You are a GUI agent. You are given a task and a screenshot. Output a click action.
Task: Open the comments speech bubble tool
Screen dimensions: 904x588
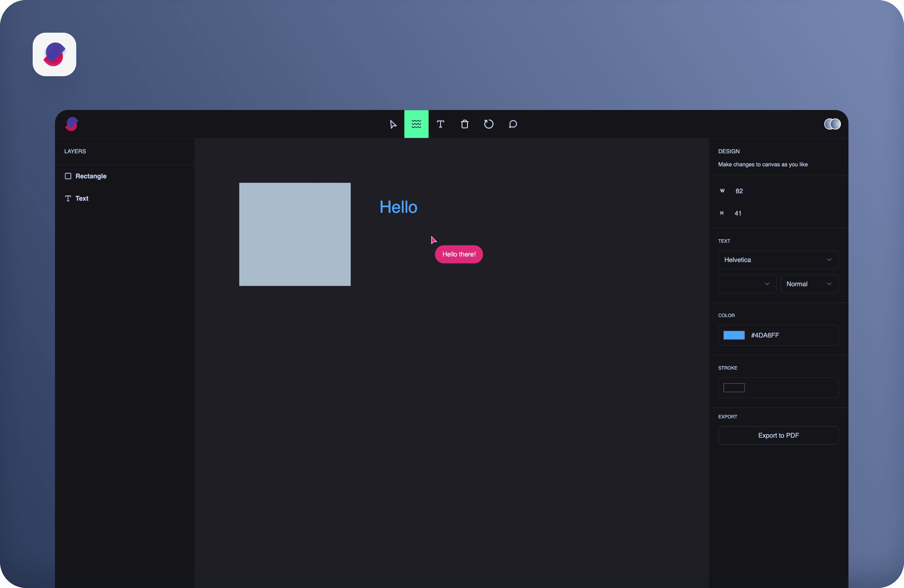click(513, 124)
